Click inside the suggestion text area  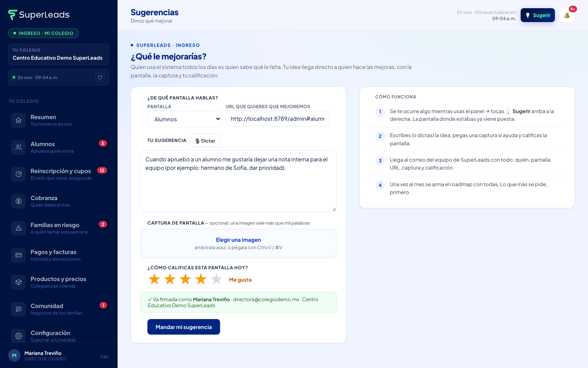pos(238,181)
